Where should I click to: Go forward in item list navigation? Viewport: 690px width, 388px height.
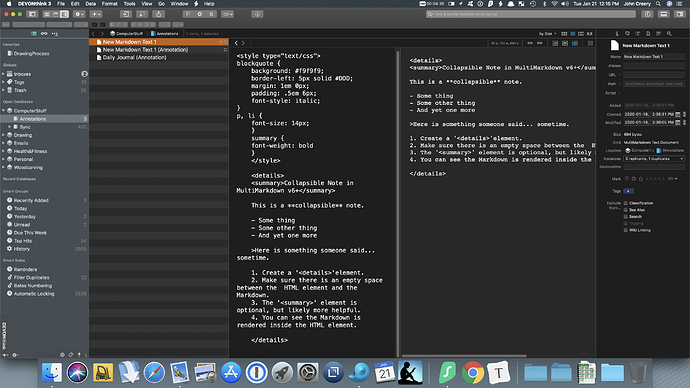102,33
